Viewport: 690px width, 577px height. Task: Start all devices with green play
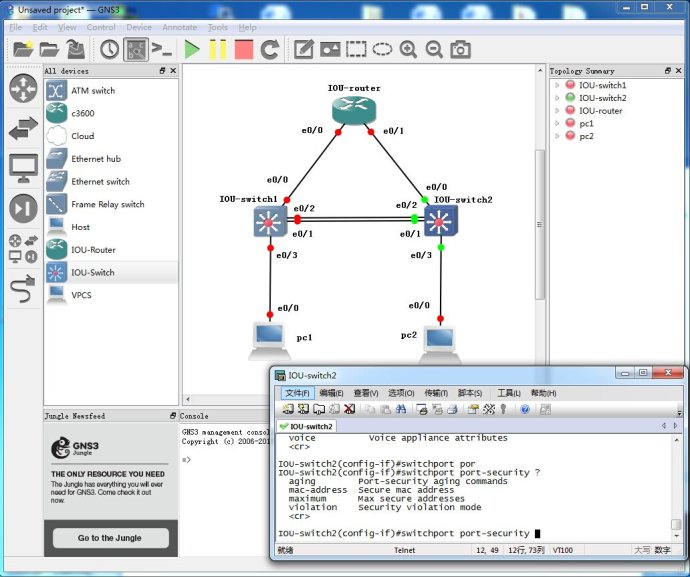[191, 49]
